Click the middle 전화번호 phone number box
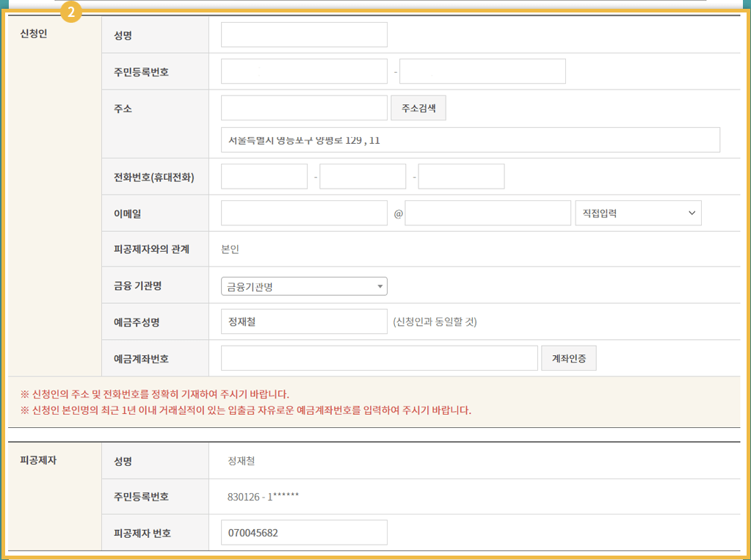Screen dimensions: 751x560 pyautogui.click(x=363, y=176)
